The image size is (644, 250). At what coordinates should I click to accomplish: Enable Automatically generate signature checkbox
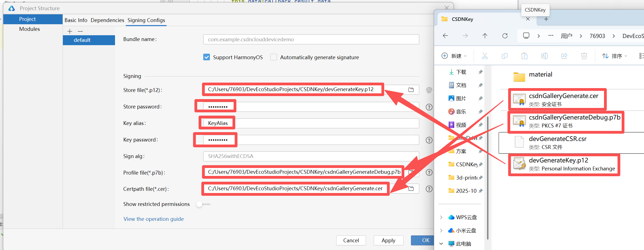[274, 57]
